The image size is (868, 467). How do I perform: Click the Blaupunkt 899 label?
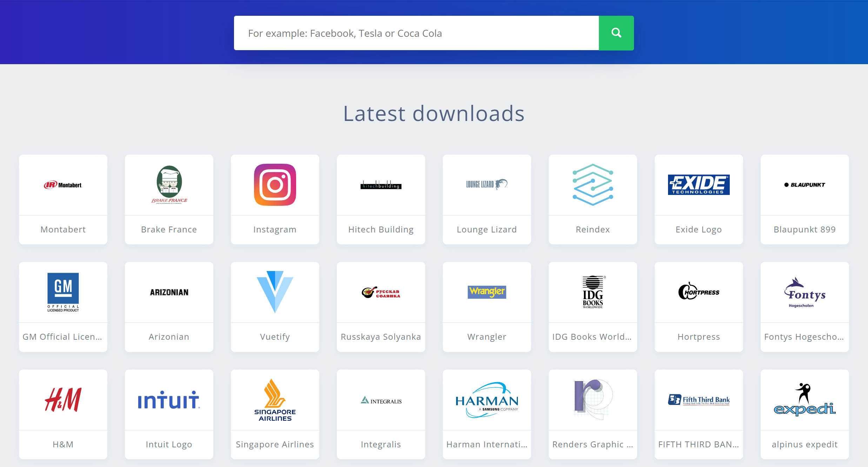804,230
